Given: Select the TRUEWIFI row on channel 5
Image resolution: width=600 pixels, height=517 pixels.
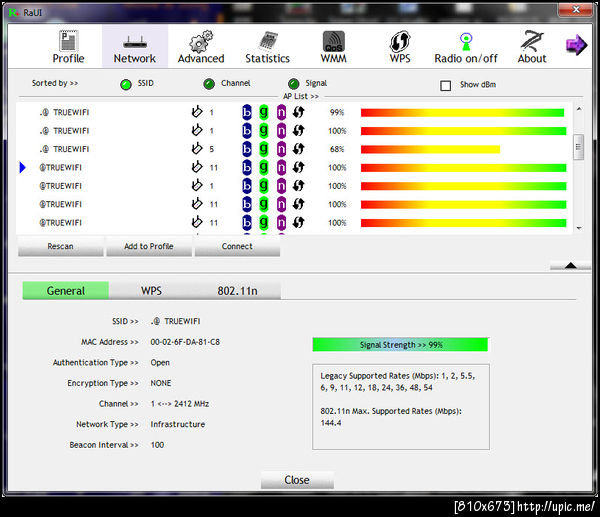Looking at the screenshot, I should (295, 149).
